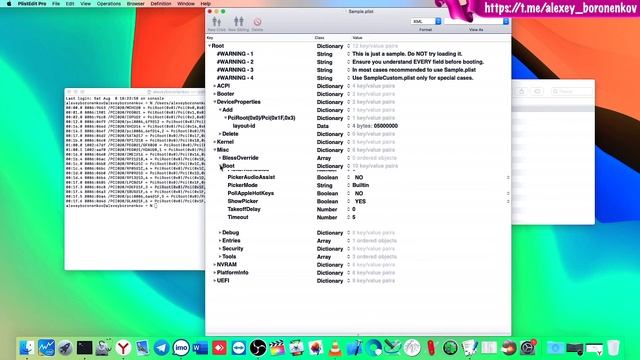The width and height of the screenshot is (640, 360).
Task: Open Telegram from the Dock
Action: (162, 348)
